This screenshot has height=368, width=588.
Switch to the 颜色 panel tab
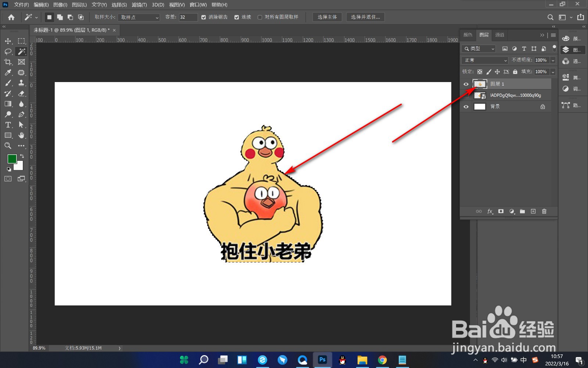click(x=468, y=35)
